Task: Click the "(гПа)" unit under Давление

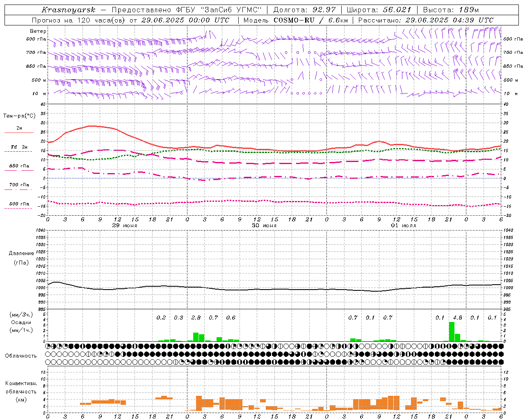Action: [21, 262]
